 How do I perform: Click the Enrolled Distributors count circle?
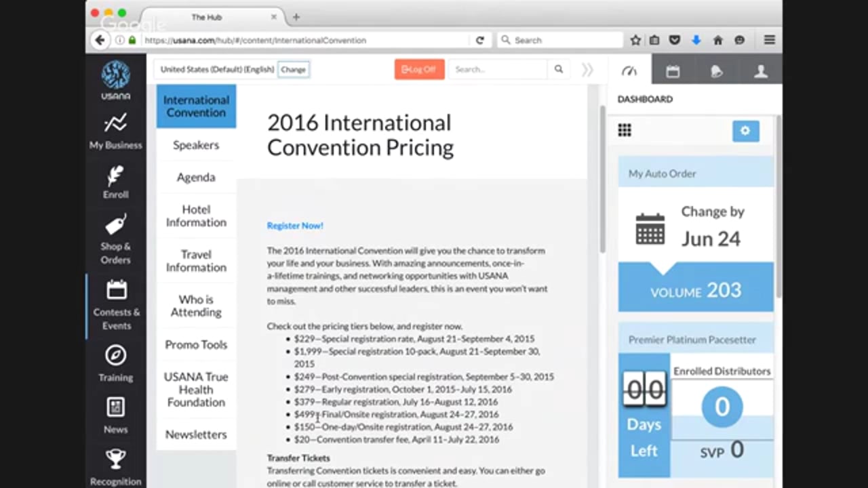[722, 407]
